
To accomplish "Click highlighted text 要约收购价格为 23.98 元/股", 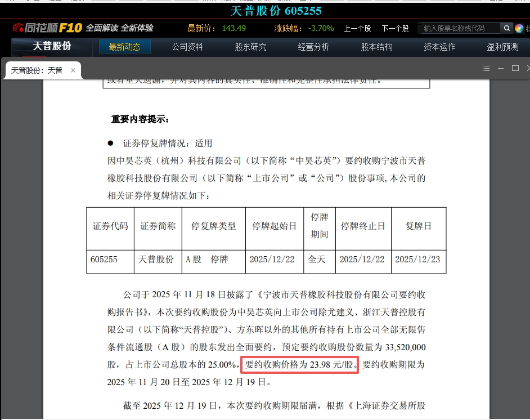I will coord(299,364).
